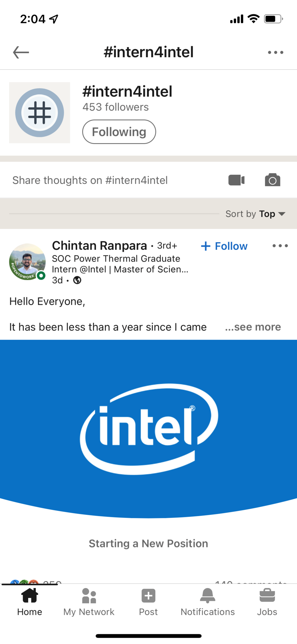Expand Sort by Top dropdown
297x644 pixels.
coord(255,214)
